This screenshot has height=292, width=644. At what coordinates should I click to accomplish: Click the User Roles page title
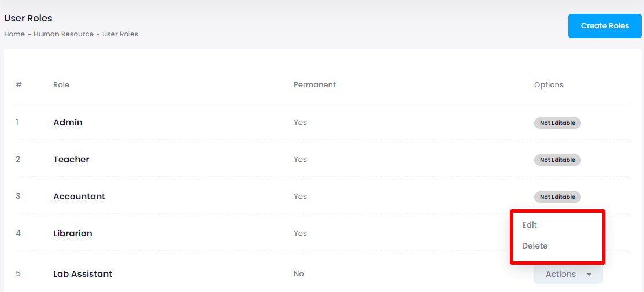(28, 19)
